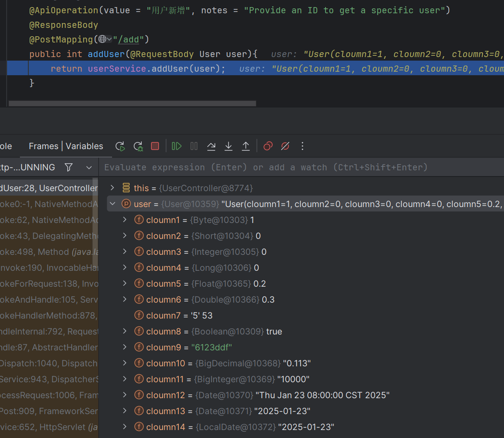This screenshot has height=438, width=504.
Task: Click the @ResponseBody annotation
Action: pos(64,25)
